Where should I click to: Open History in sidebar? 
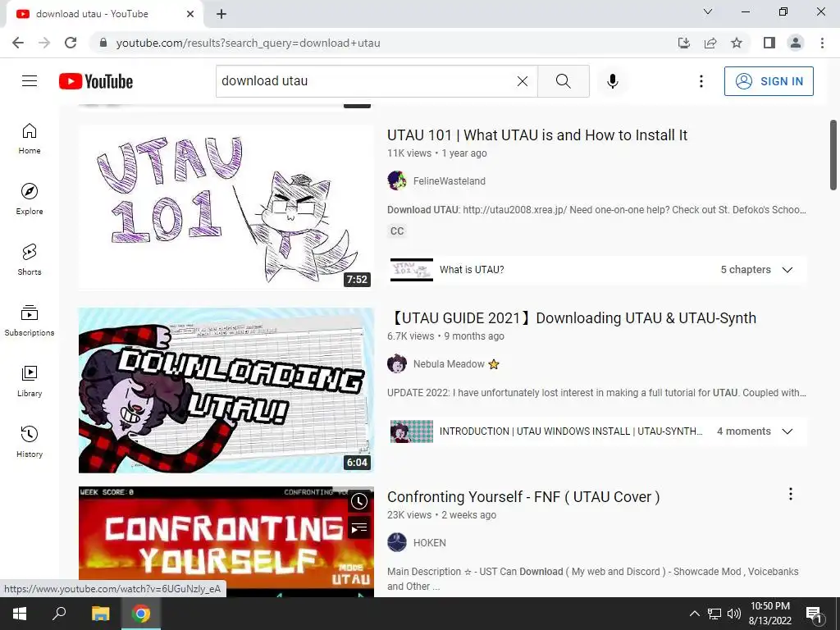pyautogui.click(x=30, y=441)
